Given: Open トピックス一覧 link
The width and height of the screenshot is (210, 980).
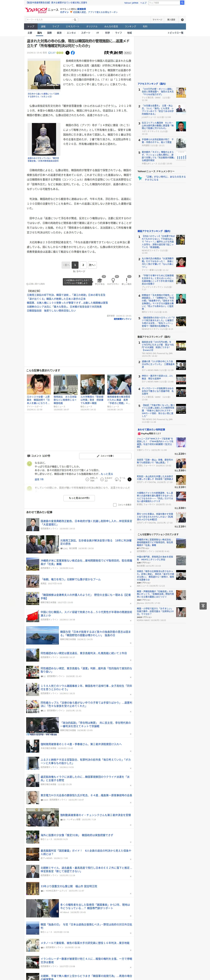Looking at the screenshot, I should pyautogui.click(x=175, y=33).
